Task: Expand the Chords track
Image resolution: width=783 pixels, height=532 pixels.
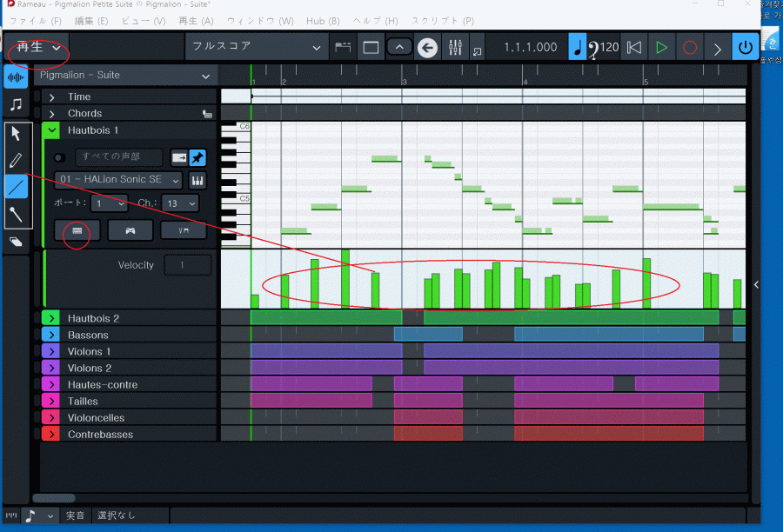Action: click(51, 114)
